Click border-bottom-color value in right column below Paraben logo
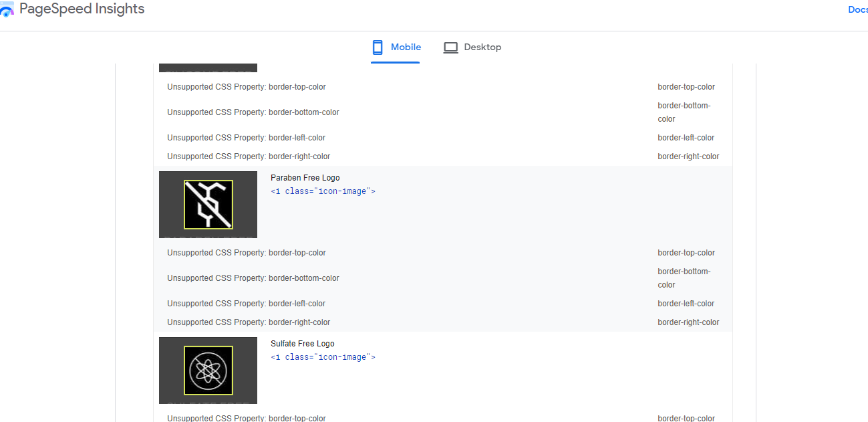 pos(684,278)
